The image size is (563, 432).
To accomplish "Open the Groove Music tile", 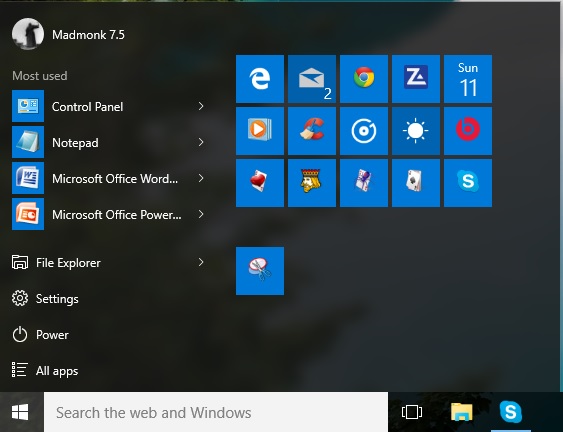I will pos(364,131).
